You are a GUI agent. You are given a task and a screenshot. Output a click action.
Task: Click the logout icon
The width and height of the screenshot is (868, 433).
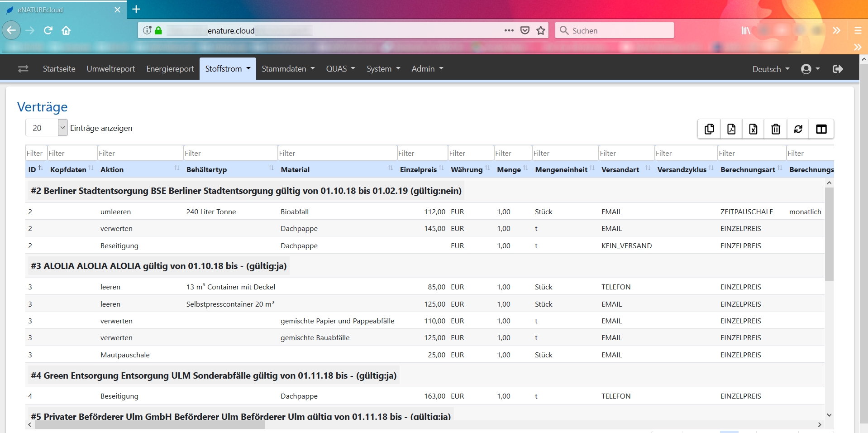838,69
